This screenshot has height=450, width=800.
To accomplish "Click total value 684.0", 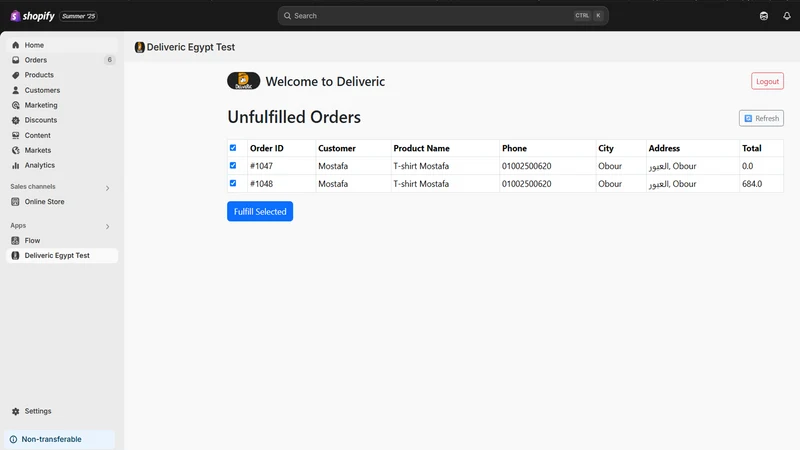I will coord(752,184).
